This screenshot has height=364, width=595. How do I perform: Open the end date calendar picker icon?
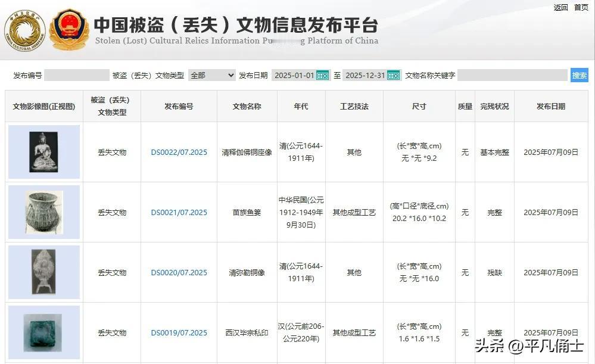coord(393,76)
